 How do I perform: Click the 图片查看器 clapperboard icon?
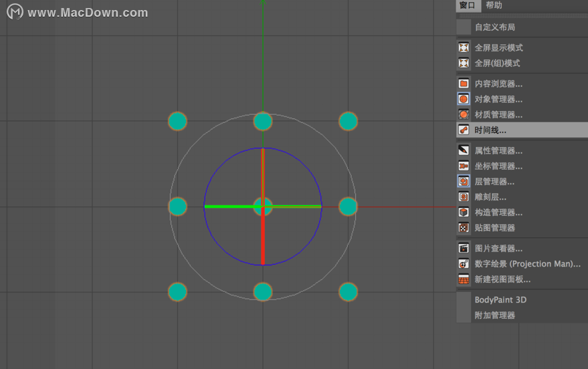tap(464, 249)
